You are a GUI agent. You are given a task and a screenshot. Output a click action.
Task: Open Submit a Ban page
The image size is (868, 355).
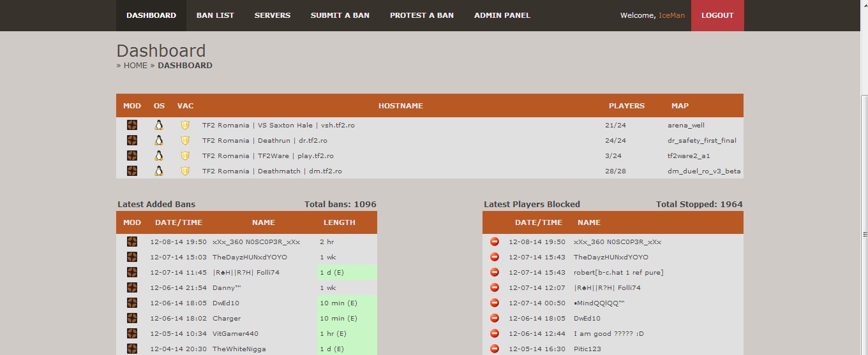(340, 15)
